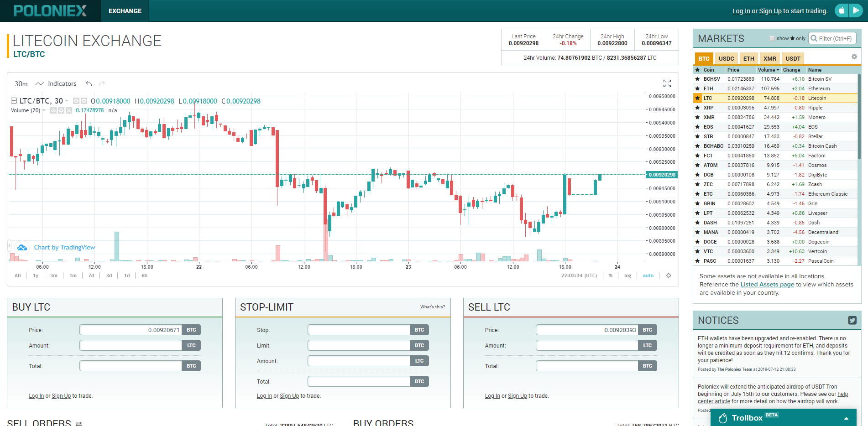Viewport: 868px width, 426px height.
Task: Sort markets by Volume column
Action: [769, 70]
